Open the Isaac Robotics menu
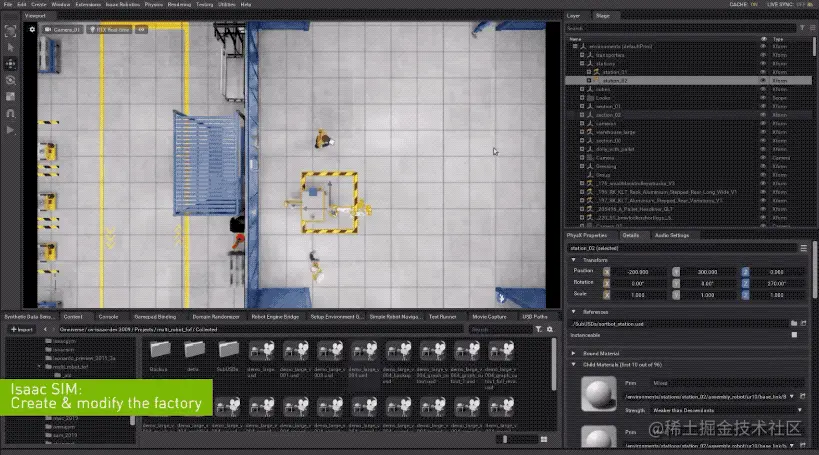819x455 pixels. tap(123, 4)
